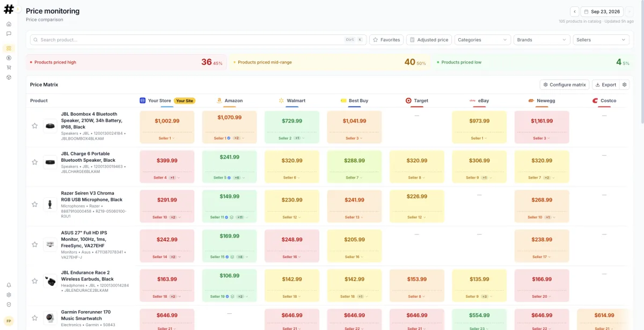
Task: Favorite the JBL Boombox 4 with star
Action: click(35, 126)
